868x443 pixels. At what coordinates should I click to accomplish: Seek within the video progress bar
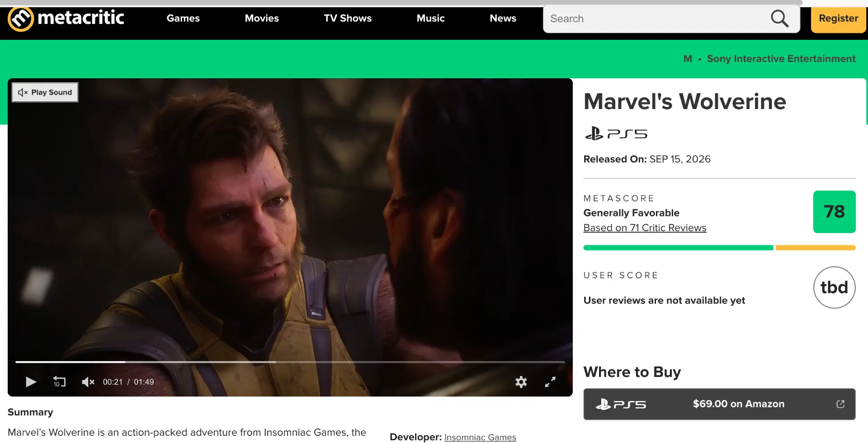coord(290,362)
